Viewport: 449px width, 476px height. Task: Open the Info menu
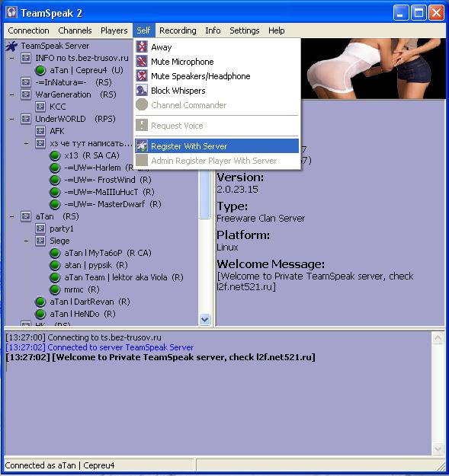213,30
